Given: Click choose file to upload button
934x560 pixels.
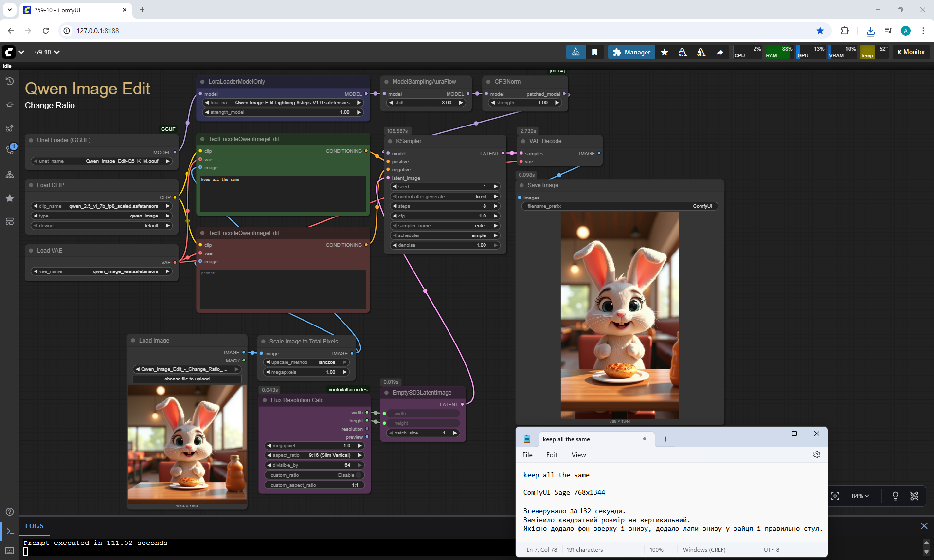Looking at the screenshot, I should pos(187,379).
